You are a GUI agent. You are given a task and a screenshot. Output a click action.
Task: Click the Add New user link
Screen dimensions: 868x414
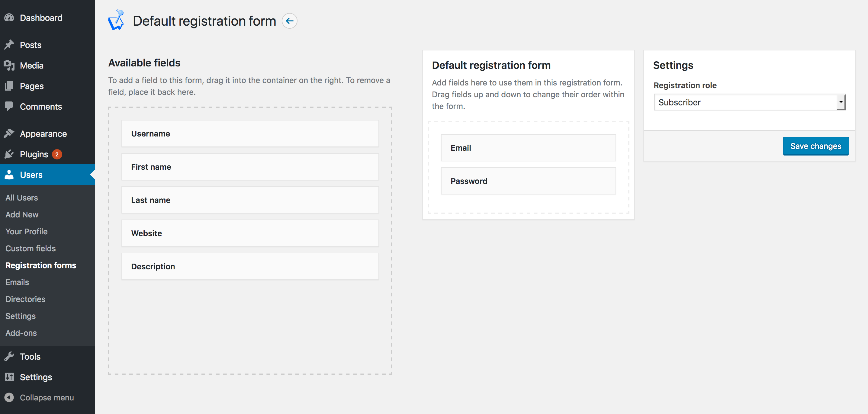(x=21, y=214)
